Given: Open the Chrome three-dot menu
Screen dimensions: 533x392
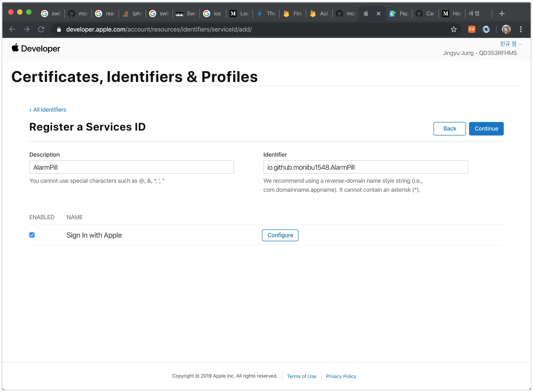Looking at the screenshot, I should 521,29.
